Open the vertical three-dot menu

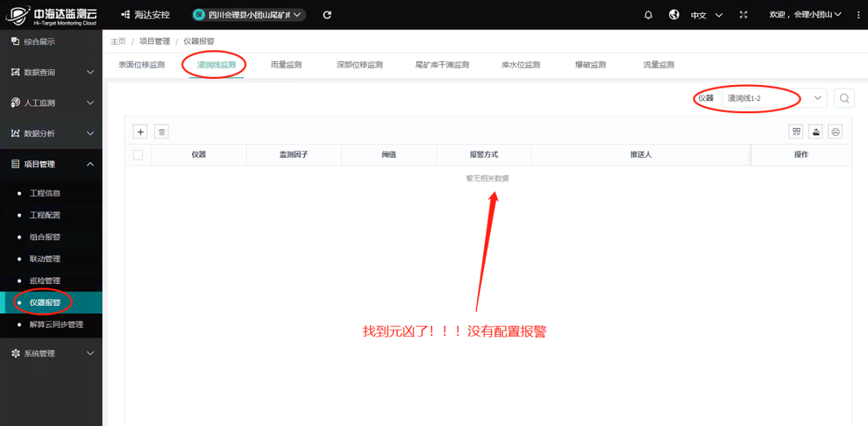point(858,14)
